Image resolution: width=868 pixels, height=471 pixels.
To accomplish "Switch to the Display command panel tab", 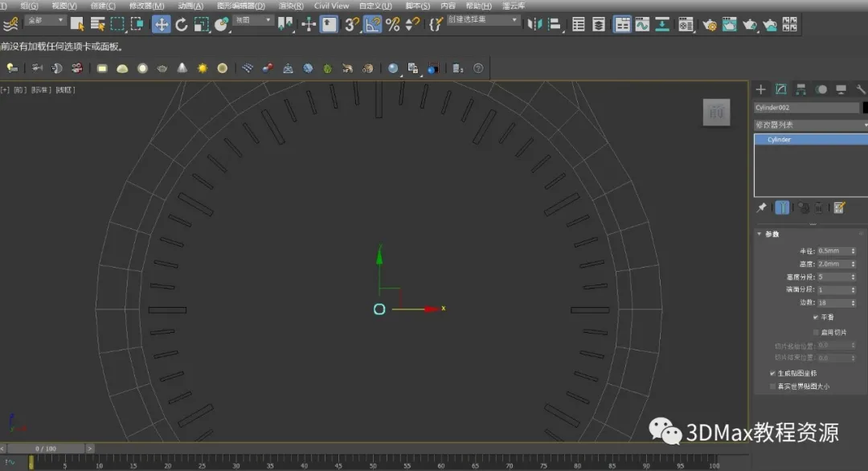I will pyautogui.click(x=841, y=89).
